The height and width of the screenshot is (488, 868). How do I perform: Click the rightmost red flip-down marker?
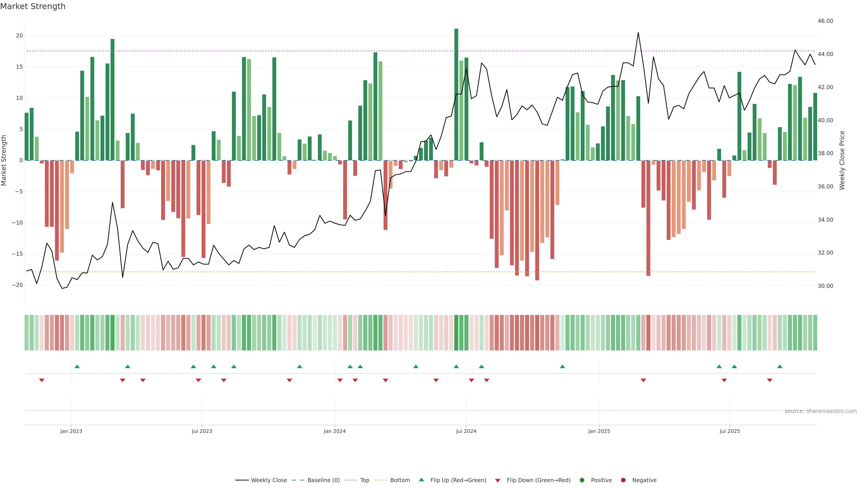pos(770,380)
